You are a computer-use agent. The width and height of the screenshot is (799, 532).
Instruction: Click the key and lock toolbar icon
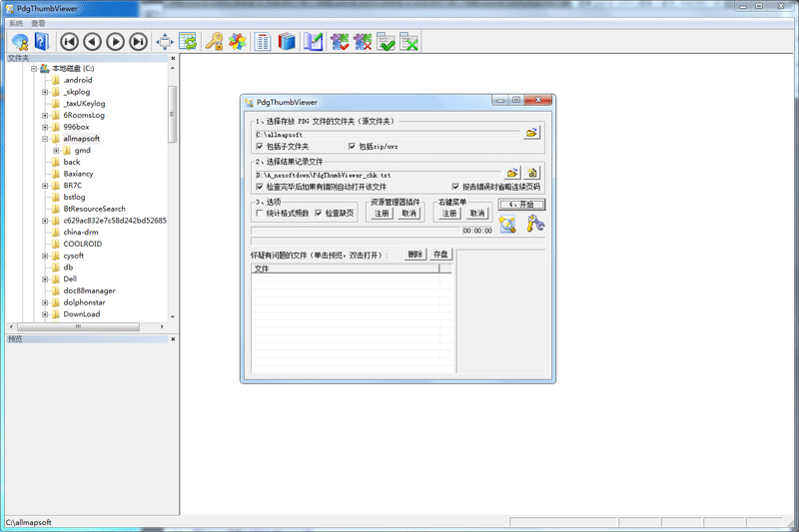coord(214,42)
